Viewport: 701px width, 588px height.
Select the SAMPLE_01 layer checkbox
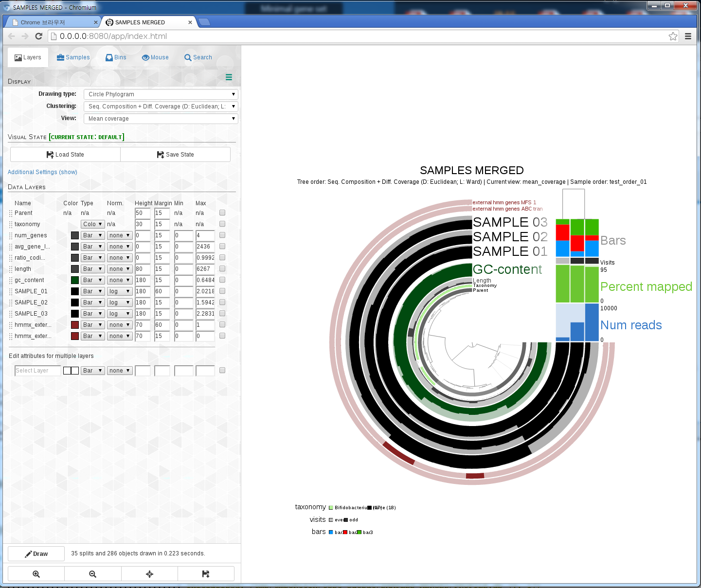222,291
